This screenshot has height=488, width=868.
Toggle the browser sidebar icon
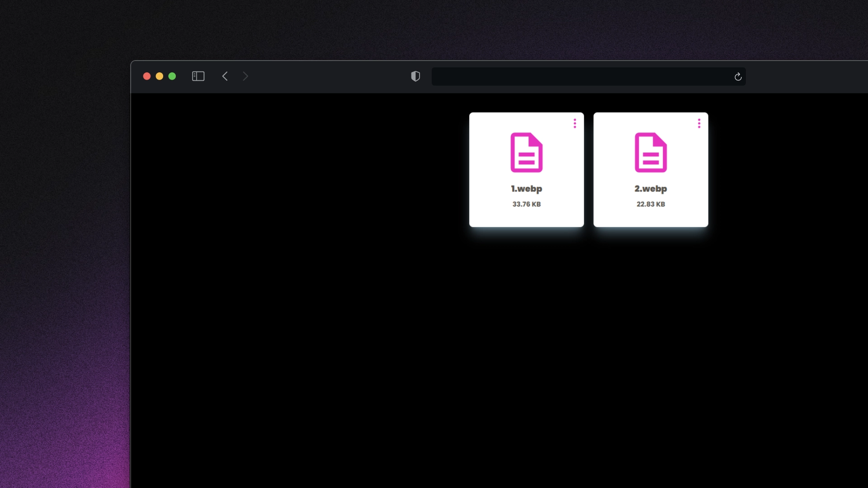point(198,76)
